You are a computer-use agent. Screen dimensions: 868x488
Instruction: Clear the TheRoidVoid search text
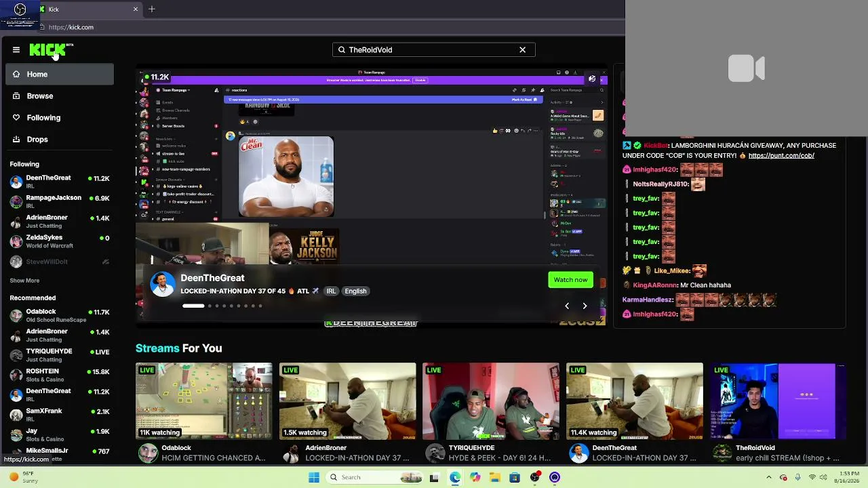[522, 49]
